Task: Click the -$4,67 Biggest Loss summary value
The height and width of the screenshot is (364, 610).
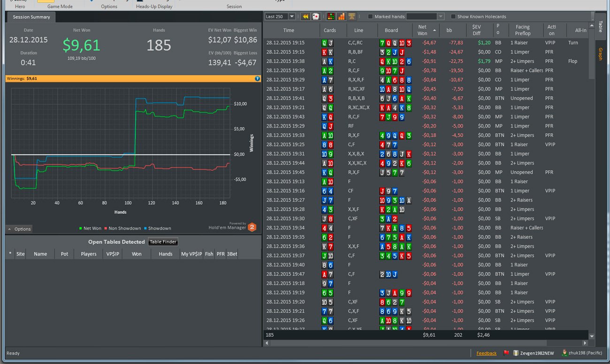Action: [x=245, y=62]
